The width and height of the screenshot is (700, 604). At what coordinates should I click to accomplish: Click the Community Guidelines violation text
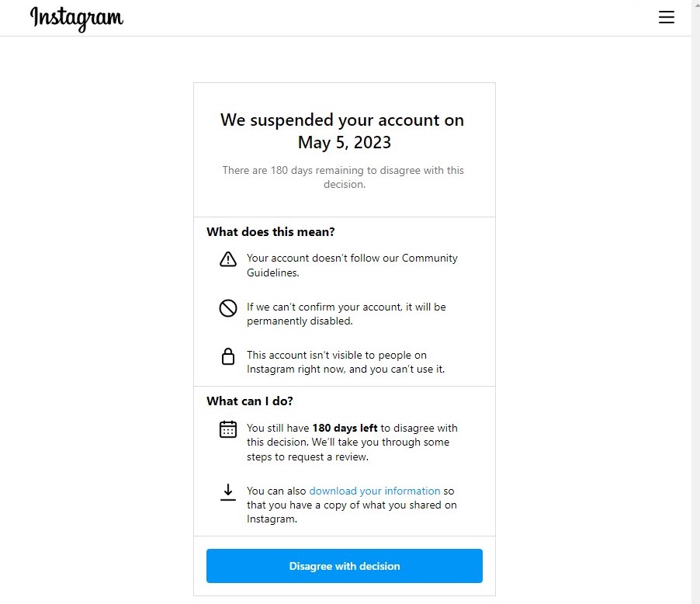pyautogui.click(x=352, y=265)
